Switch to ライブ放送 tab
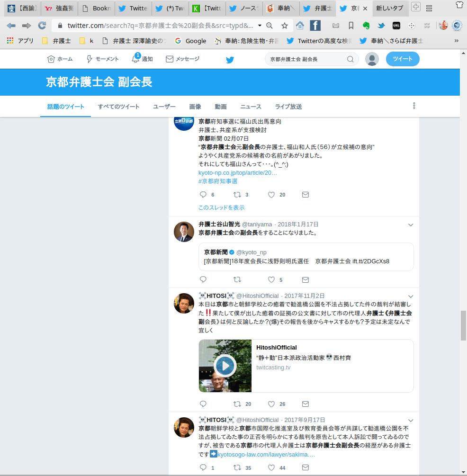Image resolution: width=467 pixels, height=476 pixels. point(288,107)
